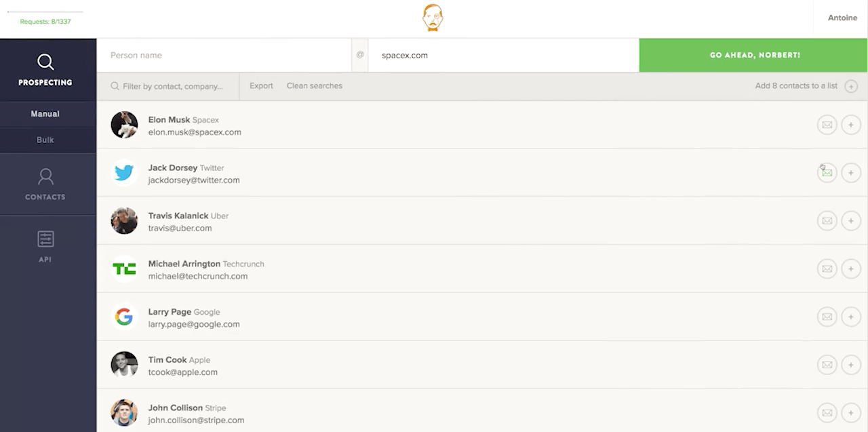This screenshot has width=868, height=432.
Task: Click the email icon for Elon Musk
Action: point(827,125)
